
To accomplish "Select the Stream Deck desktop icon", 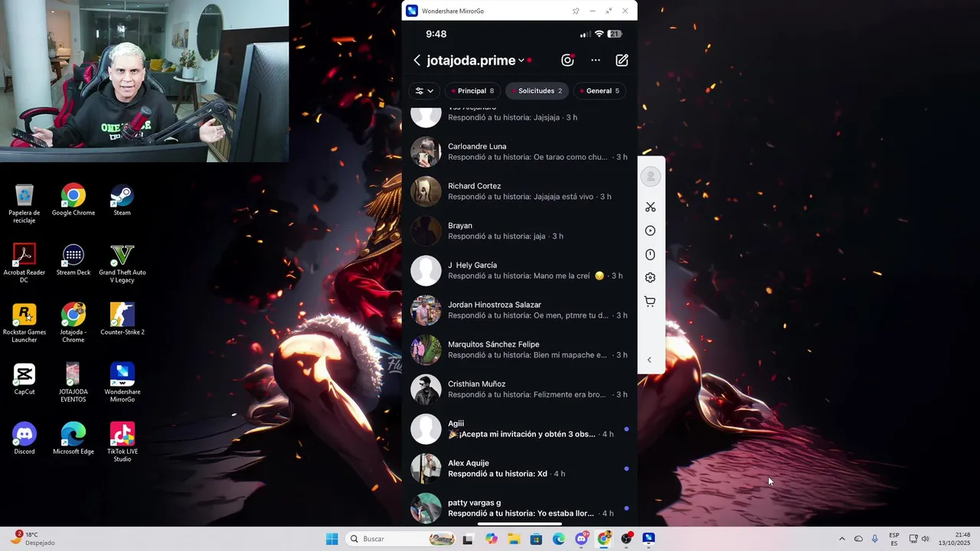I will point(73,259).
